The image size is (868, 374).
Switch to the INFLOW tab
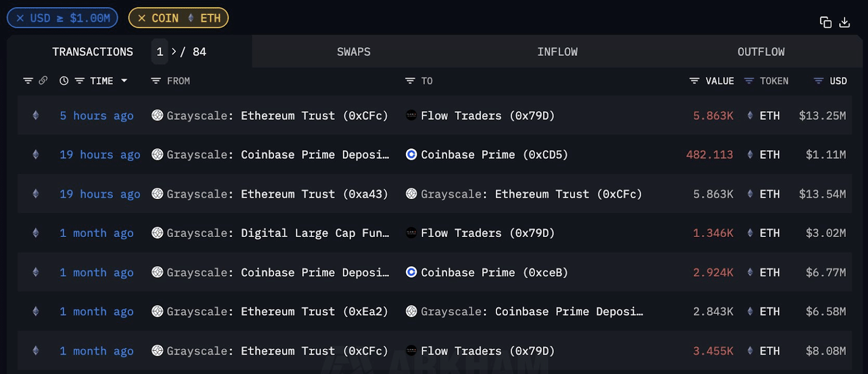pyautogui.click(x=557, y=51)
